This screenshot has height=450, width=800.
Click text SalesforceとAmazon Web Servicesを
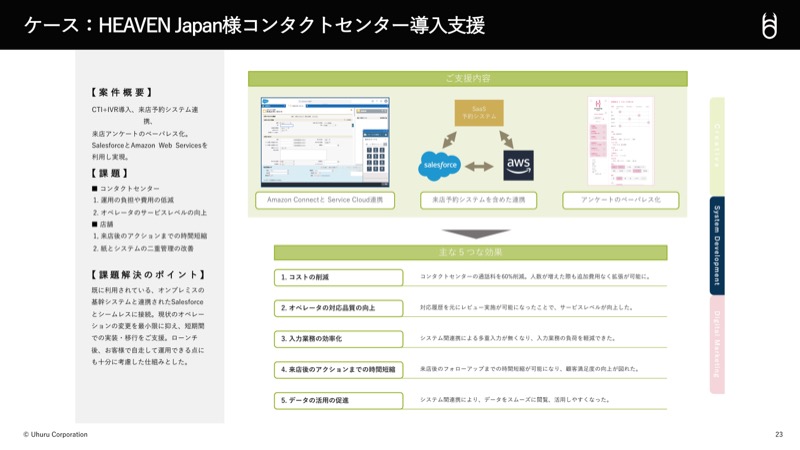point(149,145)
